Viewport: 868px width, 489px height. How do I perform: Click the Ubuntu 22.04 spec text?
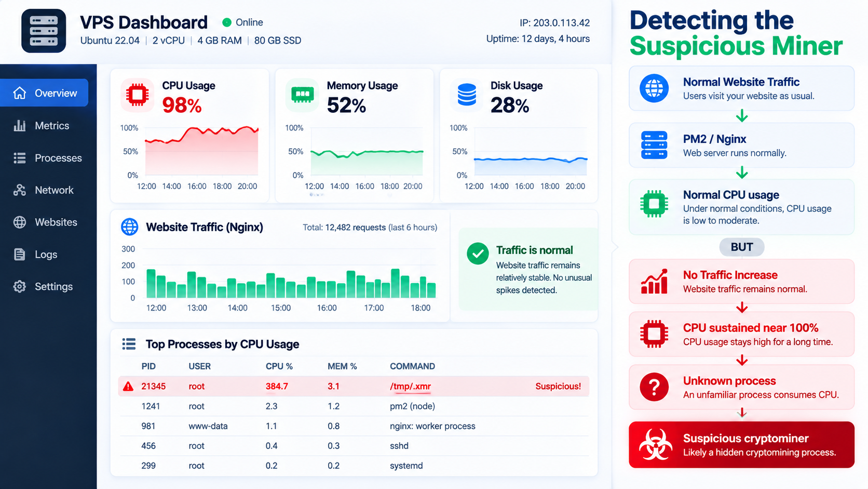[x=110, y=41]
